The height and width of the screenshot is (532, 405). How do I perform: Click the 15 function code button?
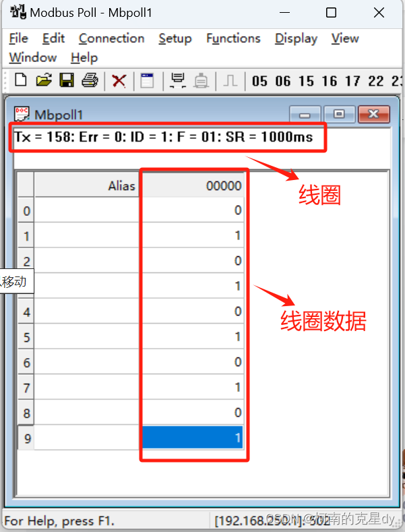coord(307,81)
